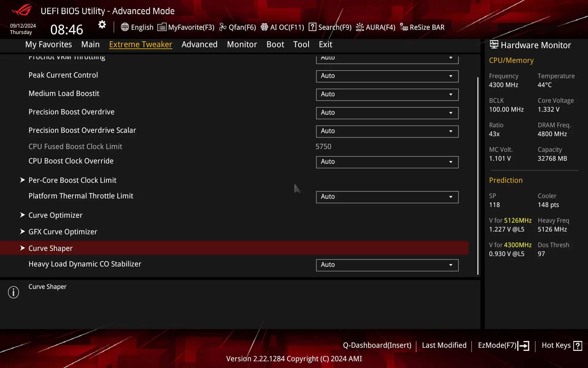The image size is (588, 368).
Task: Open Peak Current Control dropdown
Action: (x=387, y=76)
